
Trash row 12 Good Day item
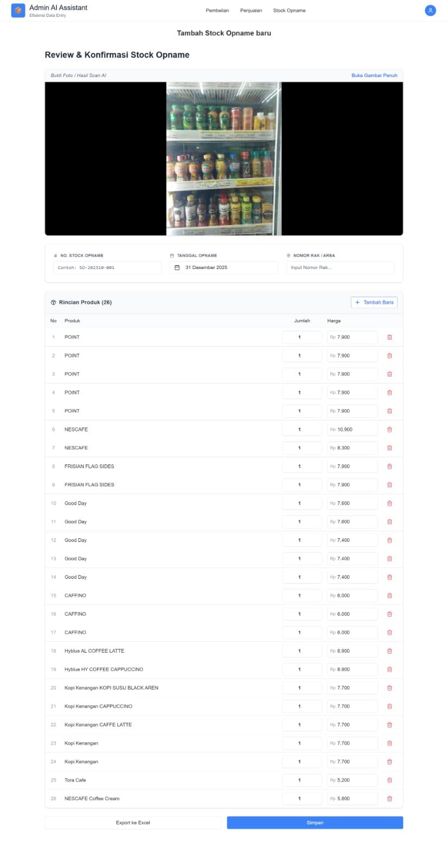tap(389, 540)
